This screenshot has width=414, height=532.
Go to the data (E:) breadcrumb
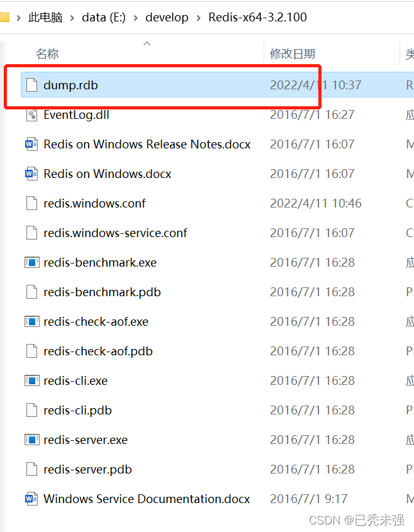click(103, 18)
